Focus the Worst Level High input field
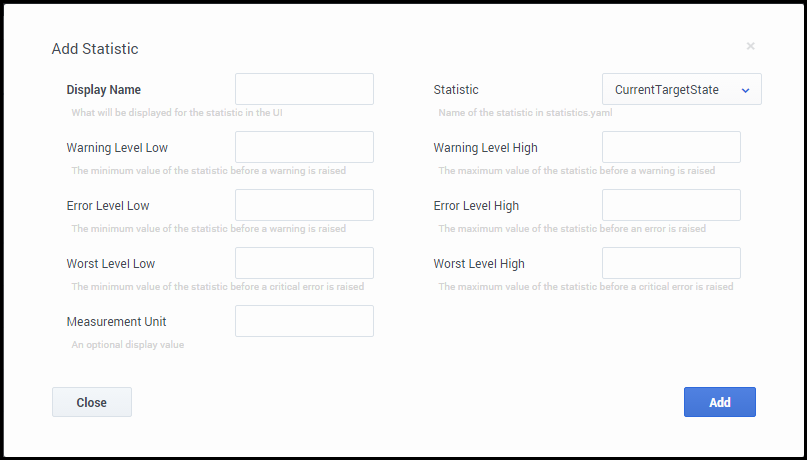The height and width of the screenshot is (460, 807). click(x=671, y=263)
